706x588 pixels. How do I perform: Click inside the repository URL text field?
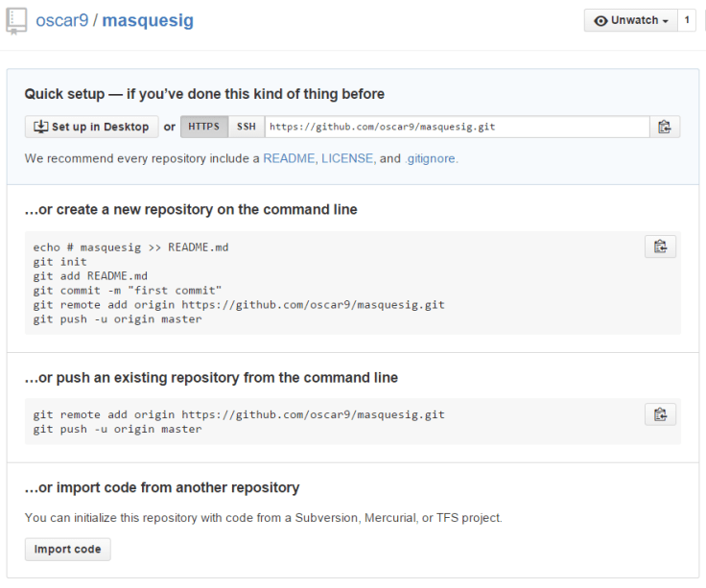coord(456,127)
